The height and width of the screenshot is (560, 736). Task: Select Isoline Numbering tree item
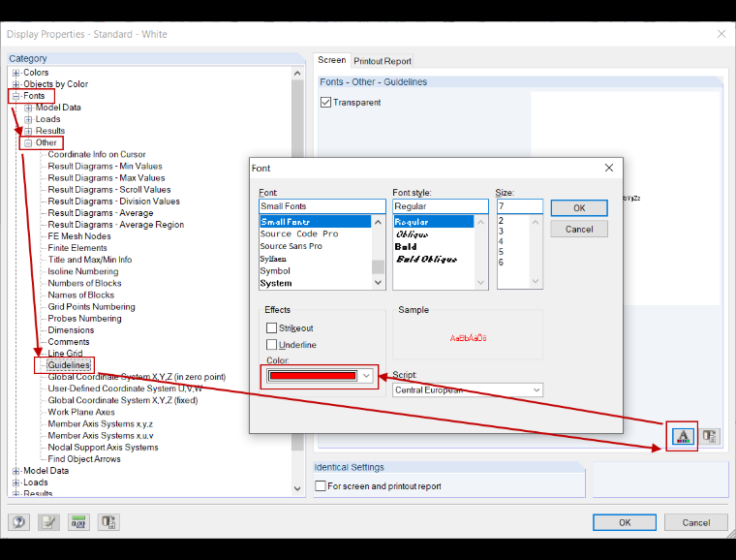[x=83, y=271]
